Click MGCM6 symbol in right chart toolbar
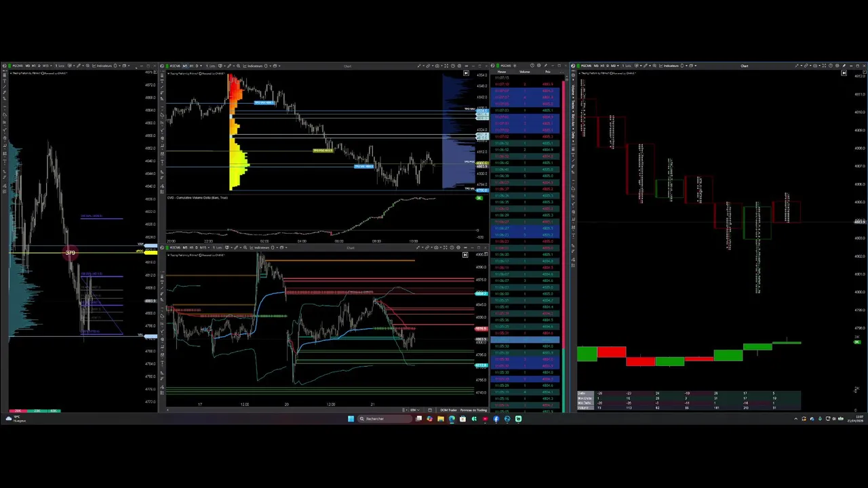Screen dimensions: 868x488 point(586,66)
